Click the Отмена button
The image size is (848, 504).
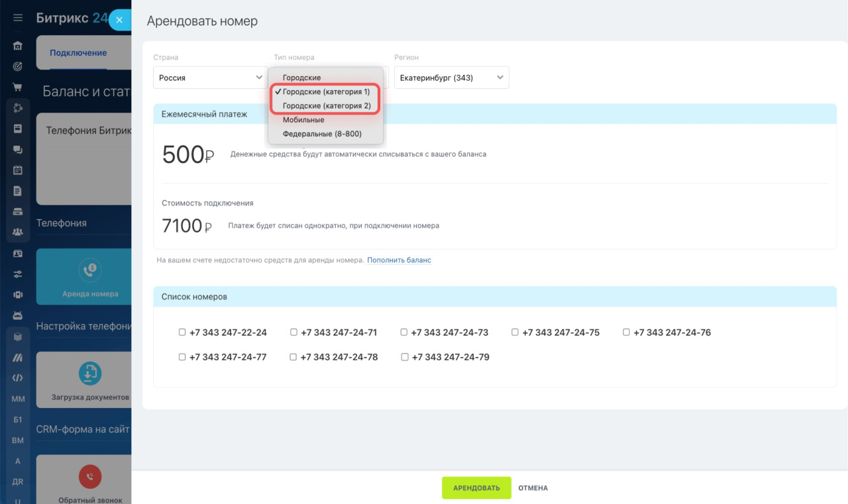(533, 488)
